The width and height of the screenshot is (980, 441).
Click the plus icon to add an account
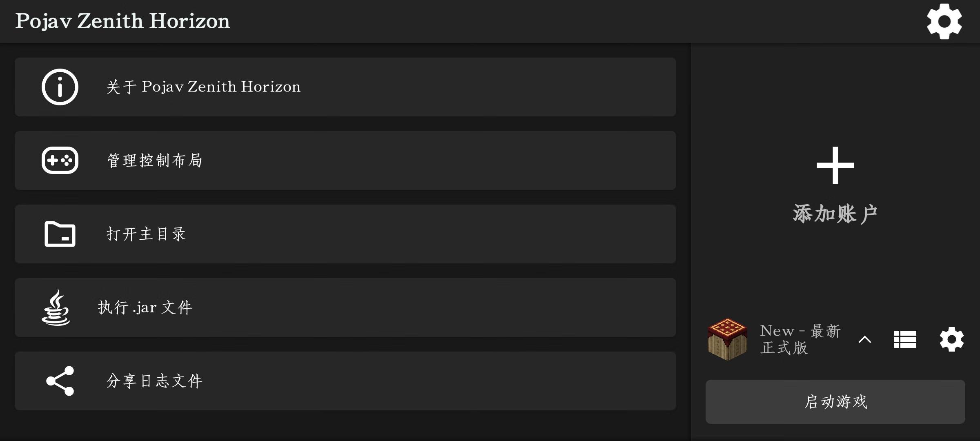click(x=835, y=165)
